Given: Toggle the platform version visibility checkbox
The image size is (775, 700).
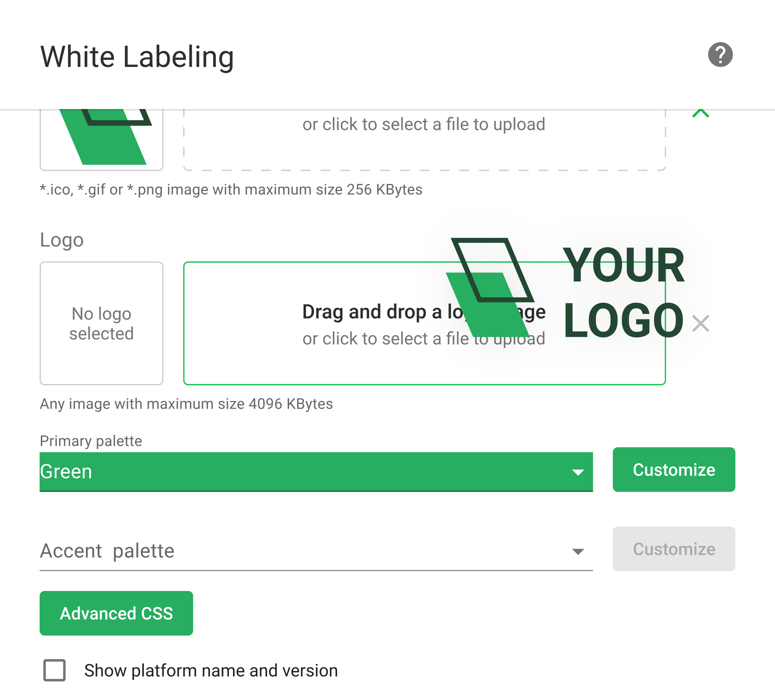Looking at the screenshot, I should coord(54,670).
